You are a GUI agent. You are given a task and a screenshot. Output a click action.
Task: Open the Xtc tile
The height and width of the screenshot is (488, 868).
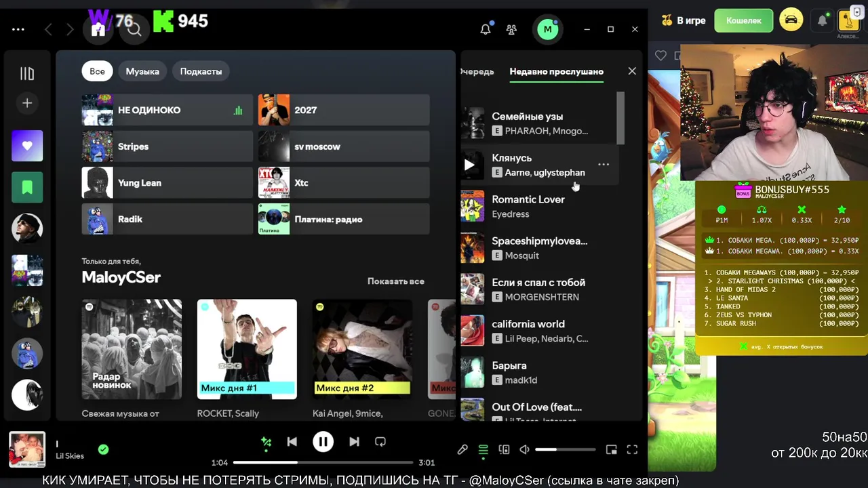click(x=344, y=183)
